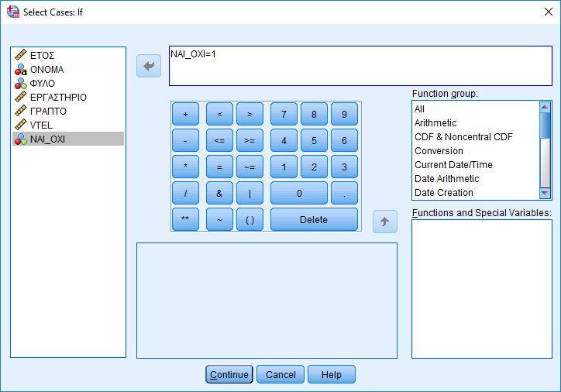Click keypad number 3
Image resolution: width=561 pixels, height=392 pixels.
click(344, 167)
